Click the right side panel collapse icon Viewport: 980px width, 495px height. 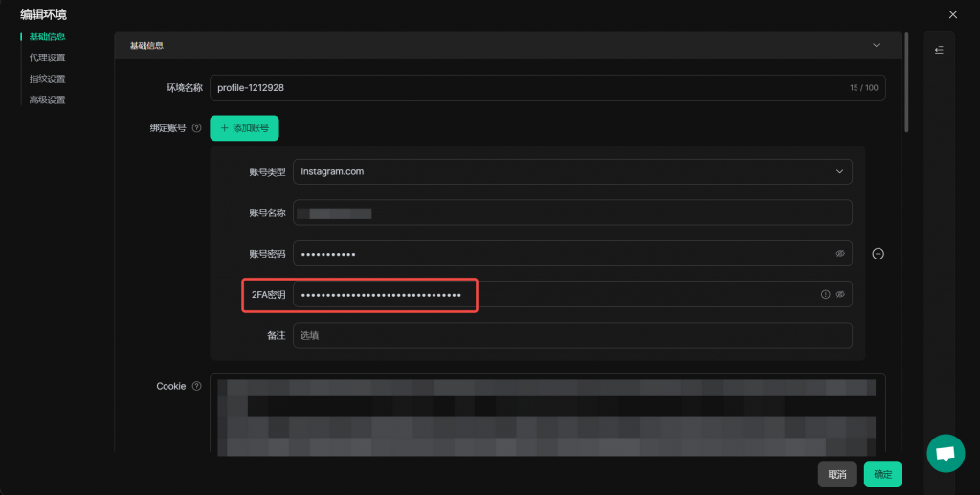coord(939,50)
